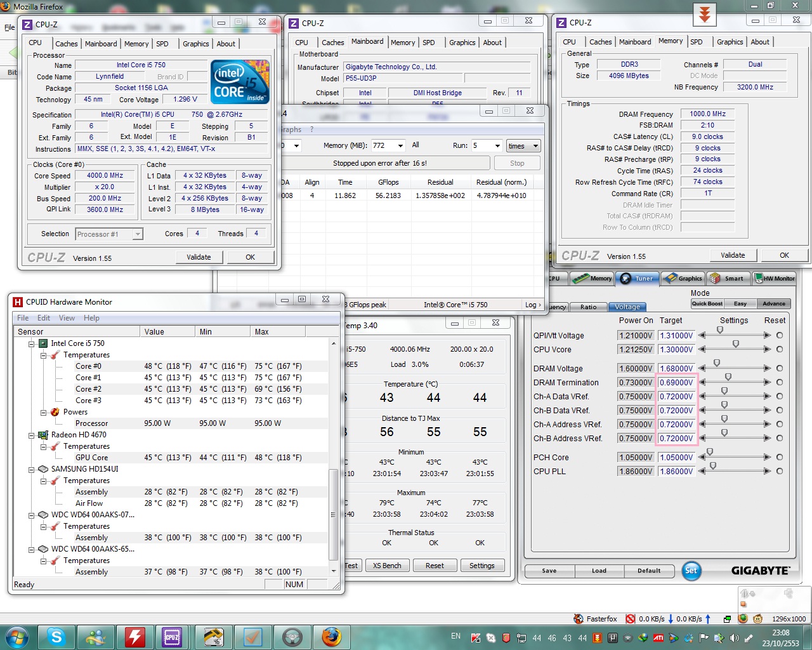
Task: Open the Windows Start orb
Action: point(16,637)
